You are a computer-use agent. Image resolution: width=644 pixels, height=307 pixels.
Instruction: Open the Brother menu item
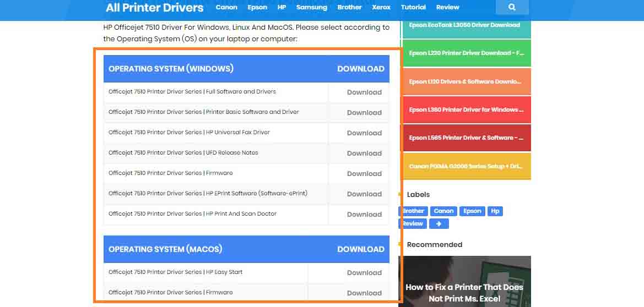[x=349, y=7]
